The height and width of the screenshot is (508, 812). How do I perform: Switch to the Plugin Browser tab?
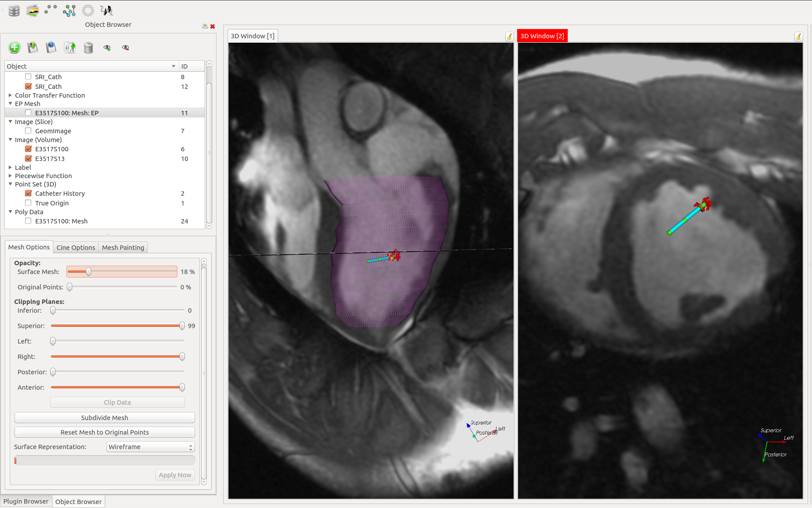[26, 501]
